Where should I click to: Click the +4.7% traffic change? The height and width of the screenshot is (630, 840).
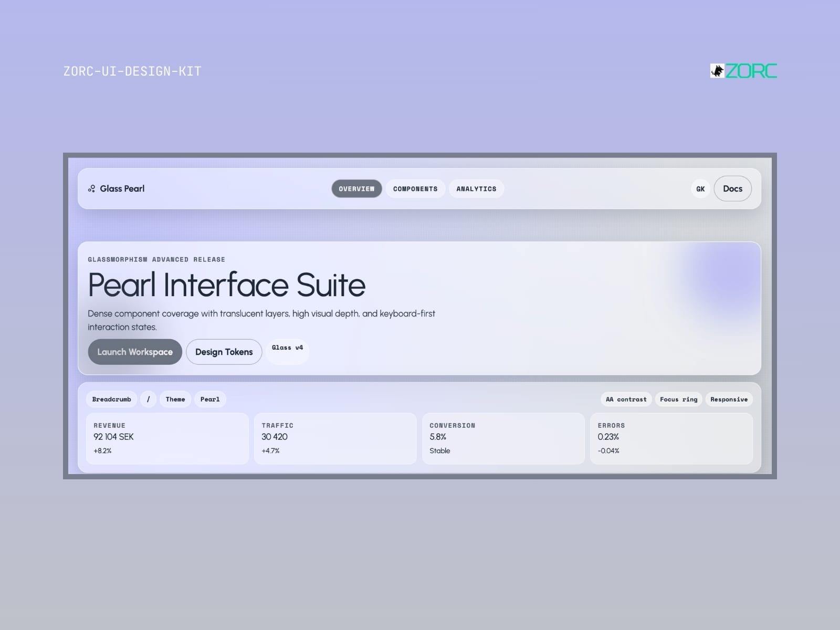coord(270,451)
